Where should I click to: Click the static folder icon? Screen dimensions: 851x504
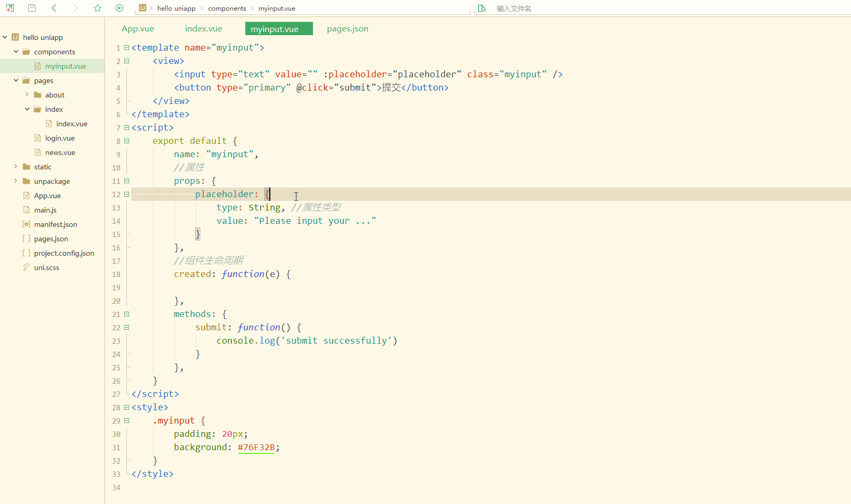[x=26, y=167]
